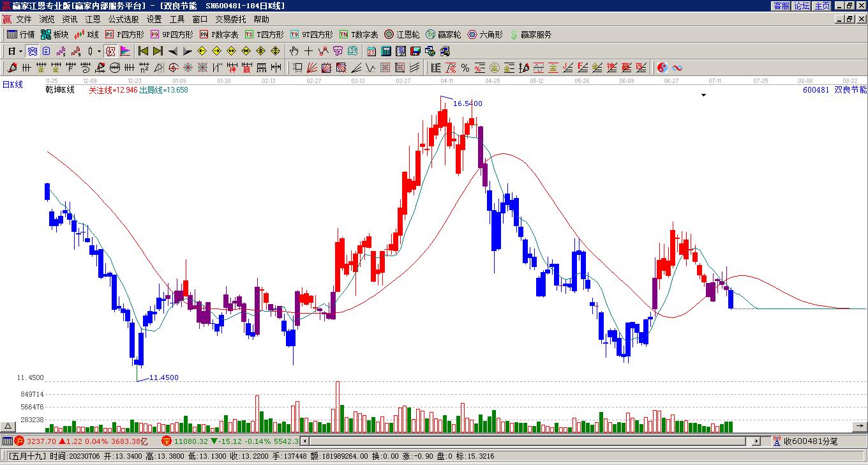
Task: Open the 日 period dropdown arrow
Action: point(20,51)
